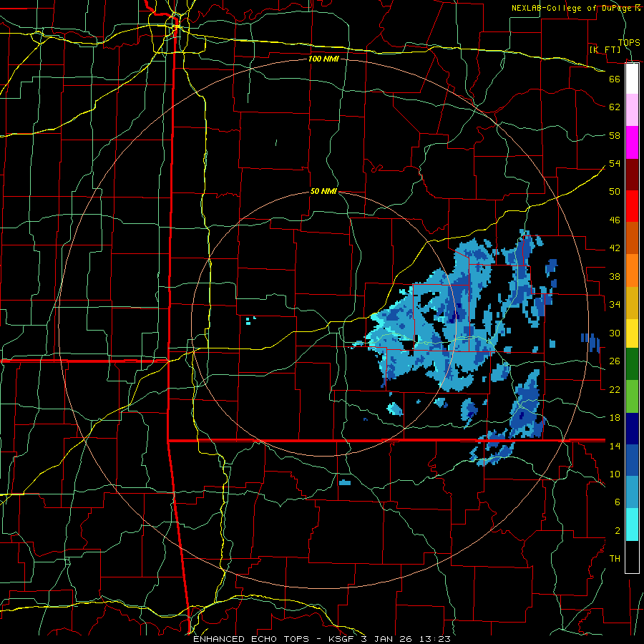The height and width of the screenshot is (644, 644).
Task: Pick the bright red legend swatch
Action: pos(632,206)
